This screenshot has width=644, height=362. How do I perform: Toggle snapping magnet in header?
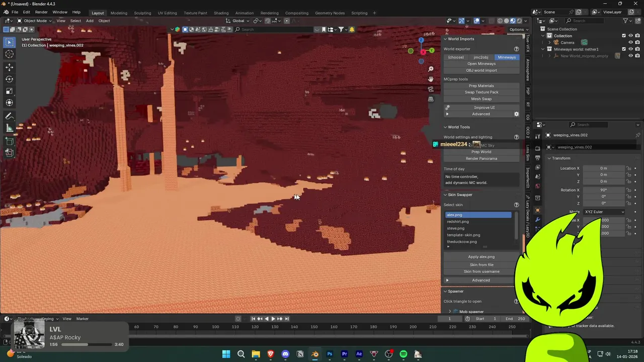pos(267,21)
